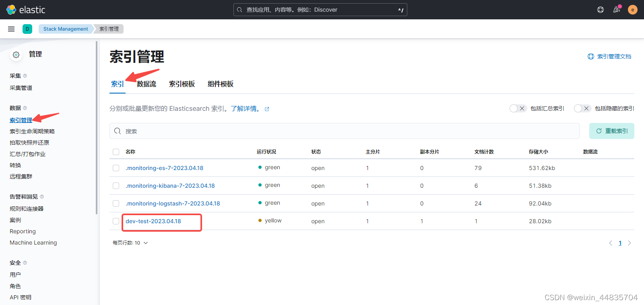Open Reporting in sidebar
Screen dimensions: 644x305
23,231
